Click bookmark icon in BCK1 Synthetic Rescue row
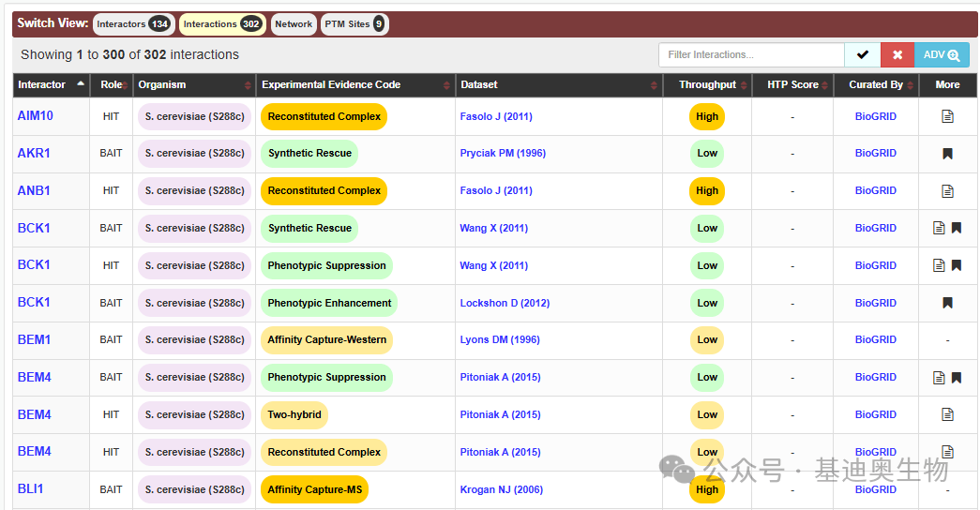This screenshot has width=980, height=510. tap(957, 228)
